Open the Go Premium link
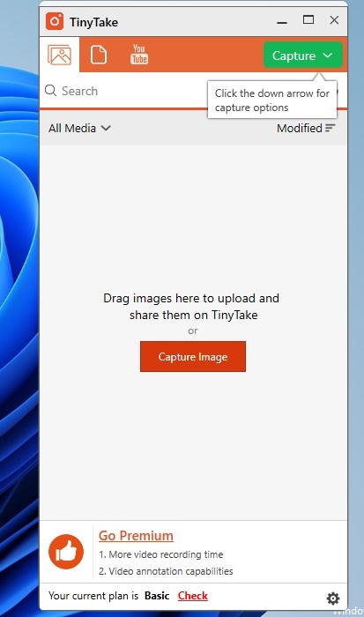The image size is (364, 617). coord(136,536)
